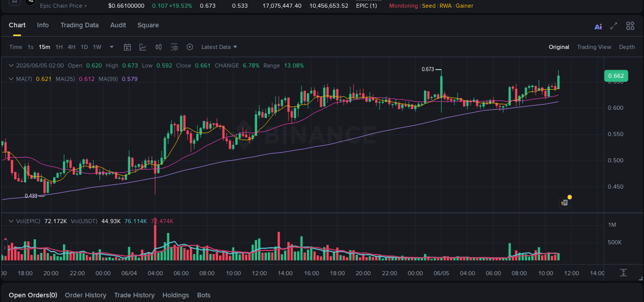Open the date range calendar icon
Image resolution: width=644 pixels, height=302 pixels.
pyautogui.click(x=127, y=47)
